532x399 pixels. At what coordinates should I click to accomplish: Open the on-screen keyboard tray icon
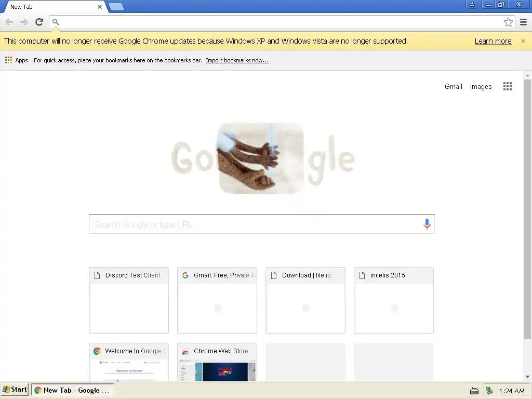tap(474, 391)
